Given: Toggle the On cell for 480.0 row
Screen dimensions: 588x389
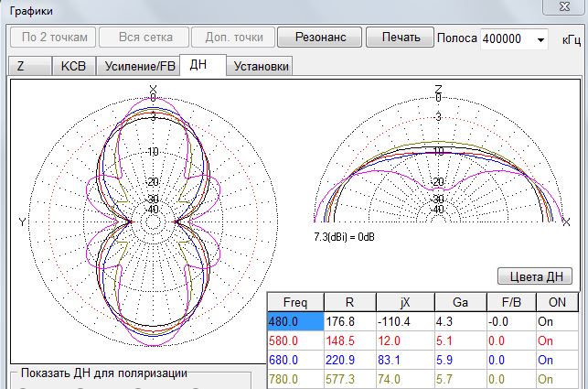Looking at the screenshot, I should (x=557, y=322).
